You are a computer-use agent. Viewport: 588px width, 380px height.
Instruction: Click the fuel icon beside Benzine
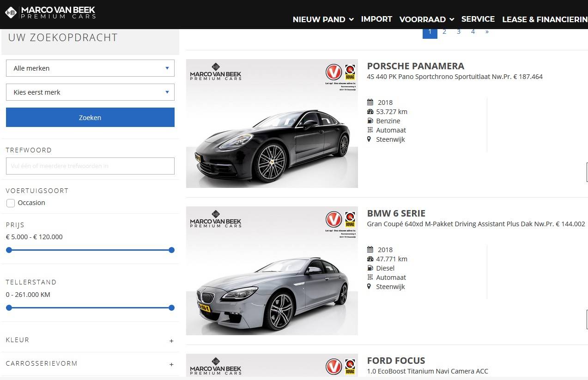[x=370, y=121]
